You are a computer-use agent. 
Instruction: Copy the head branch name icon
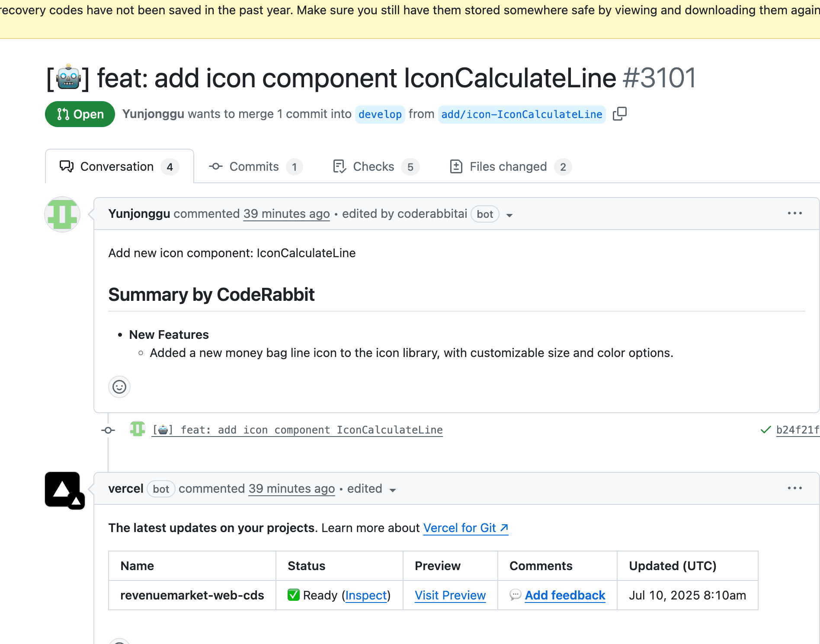pos(619,114)
